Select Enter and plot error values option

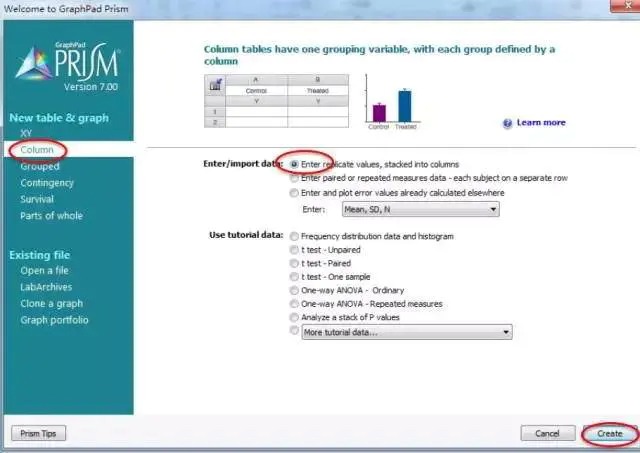[294, 193]
